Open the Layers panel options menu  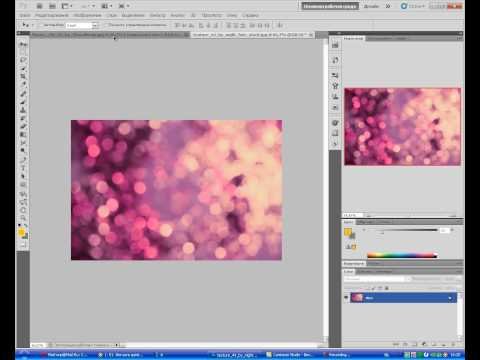point(459,272)
